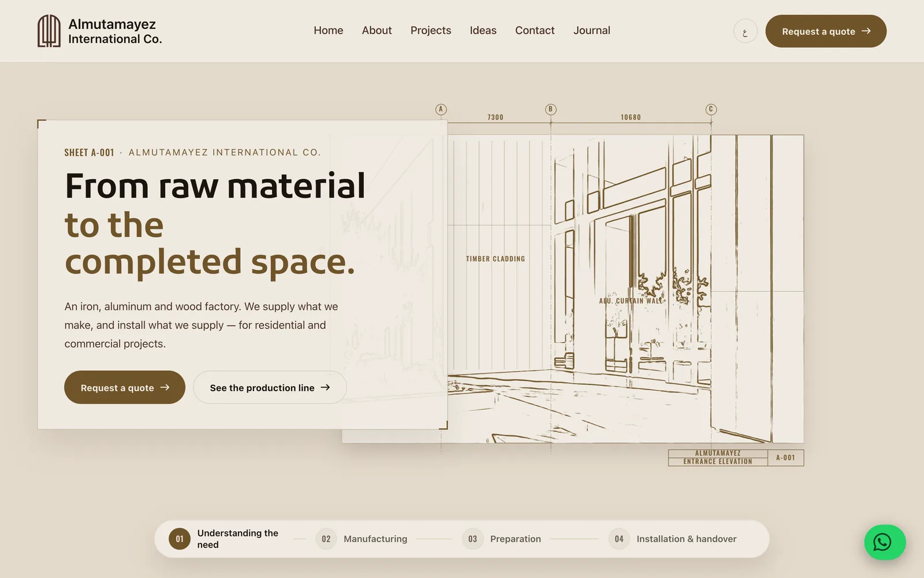Screen dimensions: 924x578
Task: Click the completed space. heading line
Action: pos(210,262)
